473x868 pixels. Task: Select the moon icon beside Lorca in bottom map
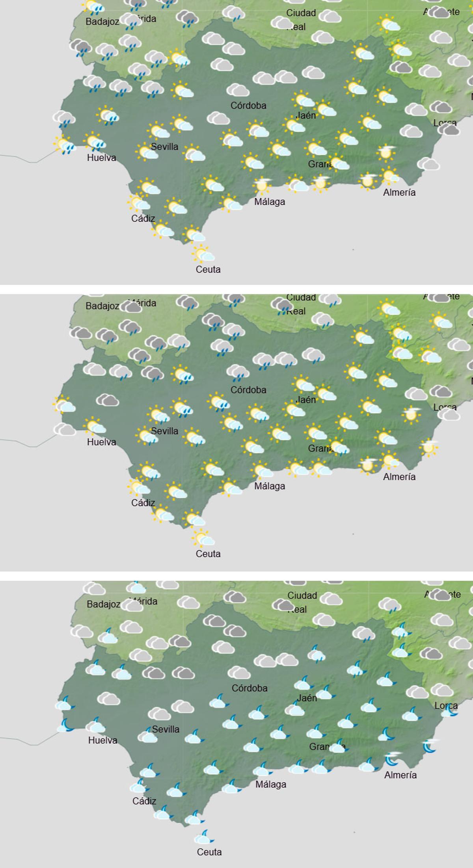point(450,710)
